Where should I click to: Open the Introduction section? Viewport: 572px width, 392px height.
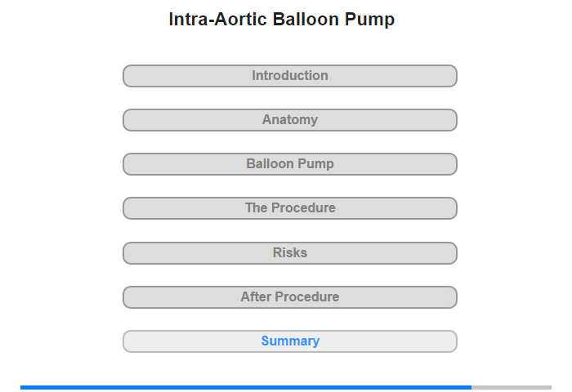tap(289, 76)
